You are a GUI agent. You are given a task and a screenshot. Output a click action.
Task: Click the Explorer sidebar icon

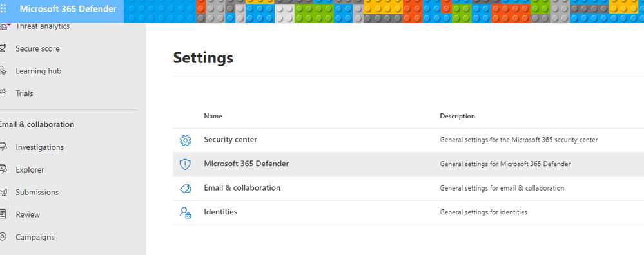[x=3, y=169]
